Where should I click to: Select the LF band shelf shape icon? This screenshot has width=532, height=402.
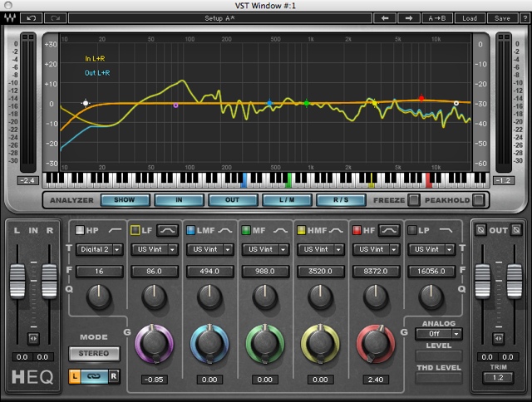pyautogui.click(x=167, y=229)
